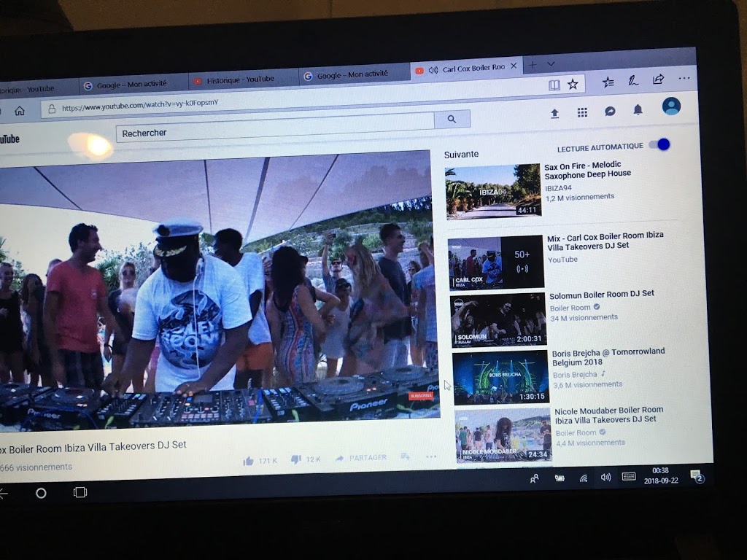Click the Partager share button
The image size is (747, 560).
(361, 458)
